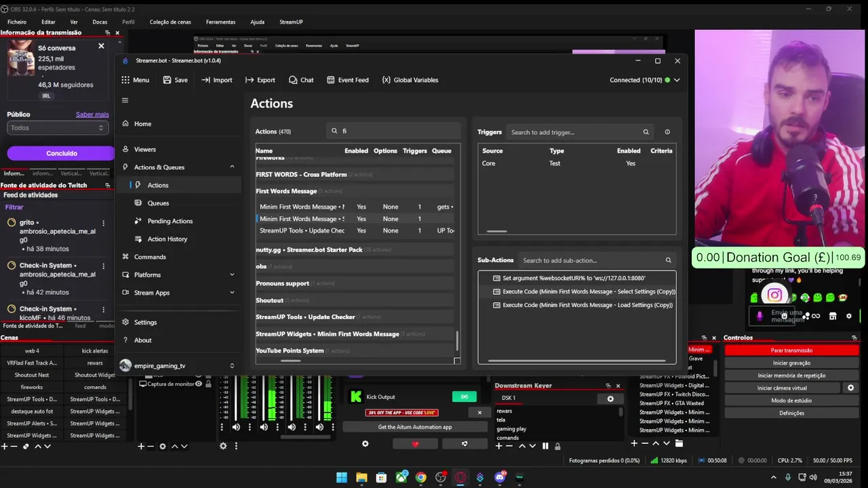
Task: Open the Público 'Todos' dropdown
Action: 58,127
